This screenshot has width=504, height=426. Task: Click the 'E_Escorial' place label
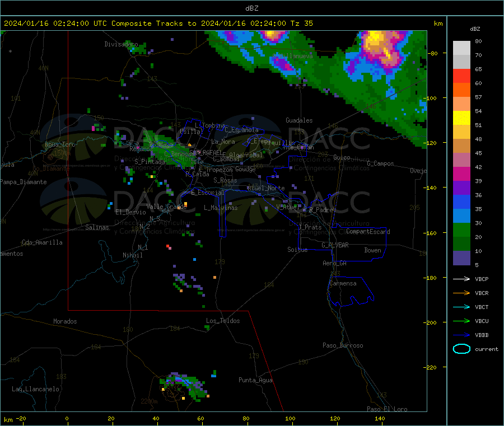(207, 193)
